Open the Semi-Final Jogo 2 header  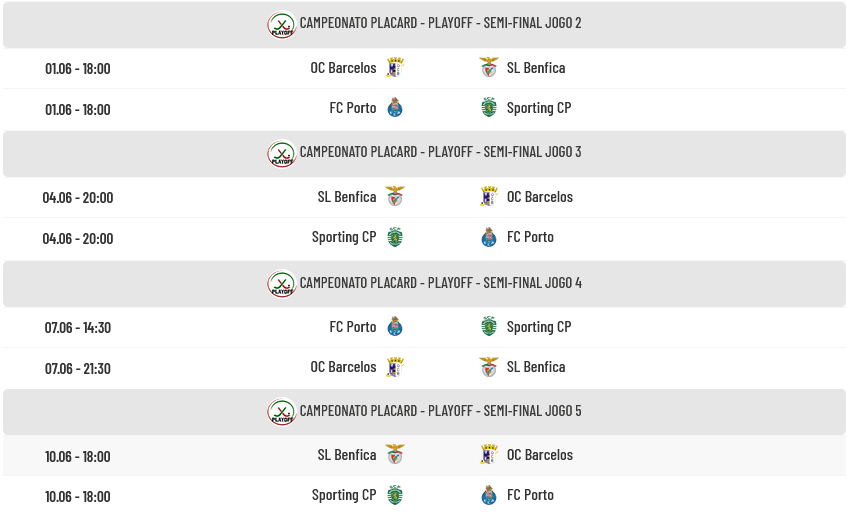tap(424, 25)
